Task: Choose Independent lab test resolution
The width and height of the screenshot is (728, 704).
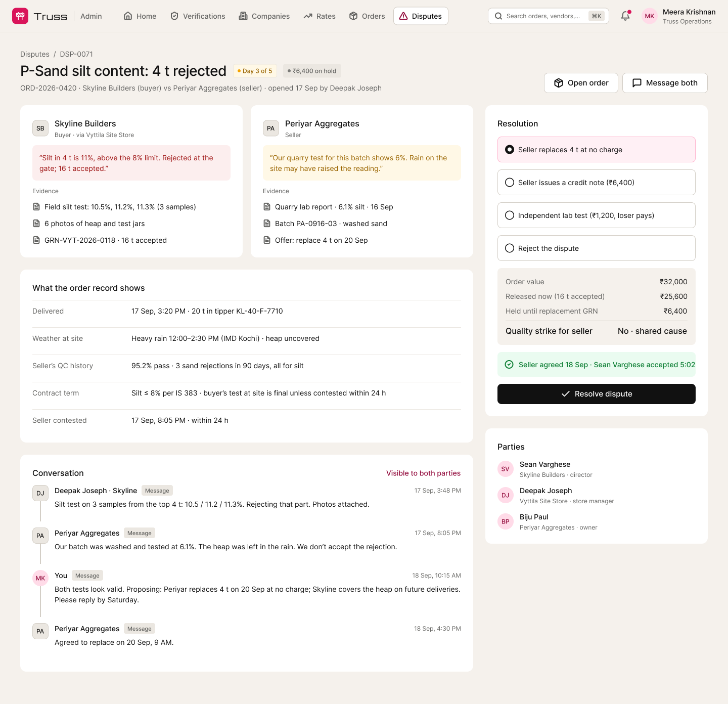Action: [x=597, y=215]
